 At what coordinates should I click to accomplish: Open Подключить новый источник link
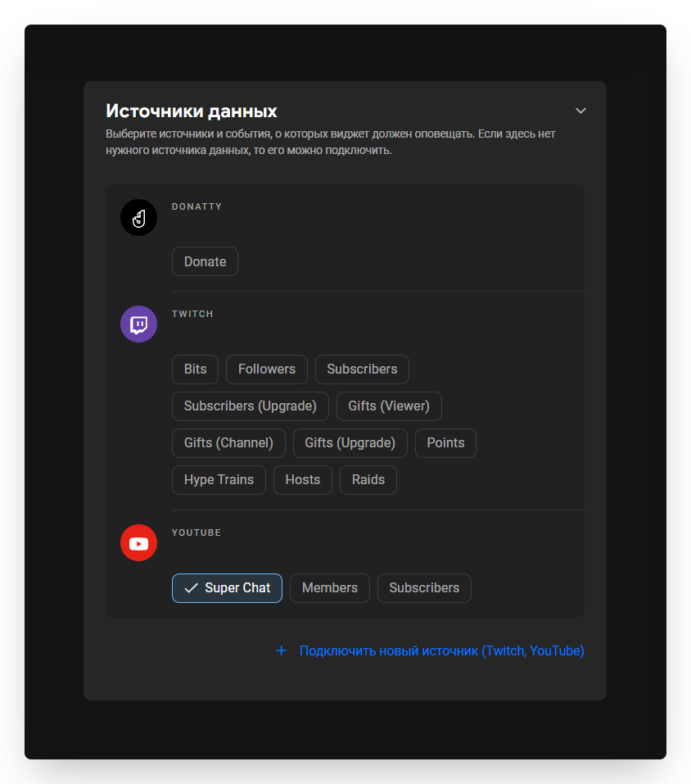point(441,651)
